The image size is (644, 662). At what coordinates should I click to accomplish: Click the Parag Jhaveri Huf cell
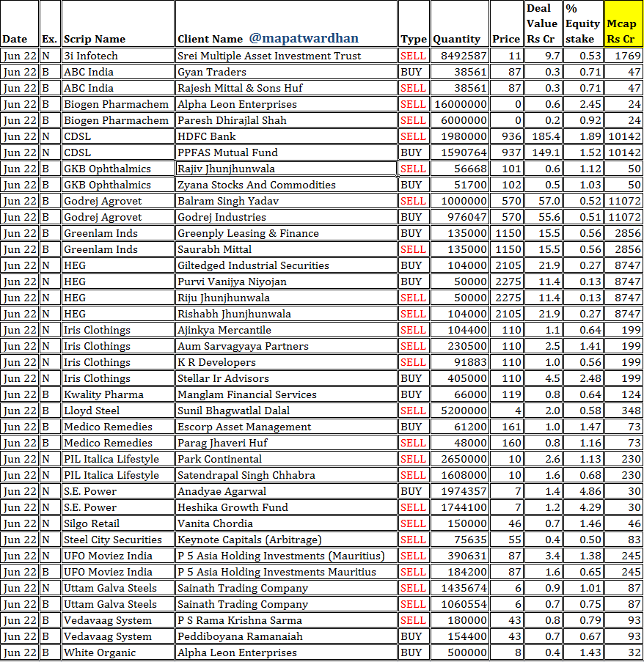pyautogui.click(x=286, y=443)
